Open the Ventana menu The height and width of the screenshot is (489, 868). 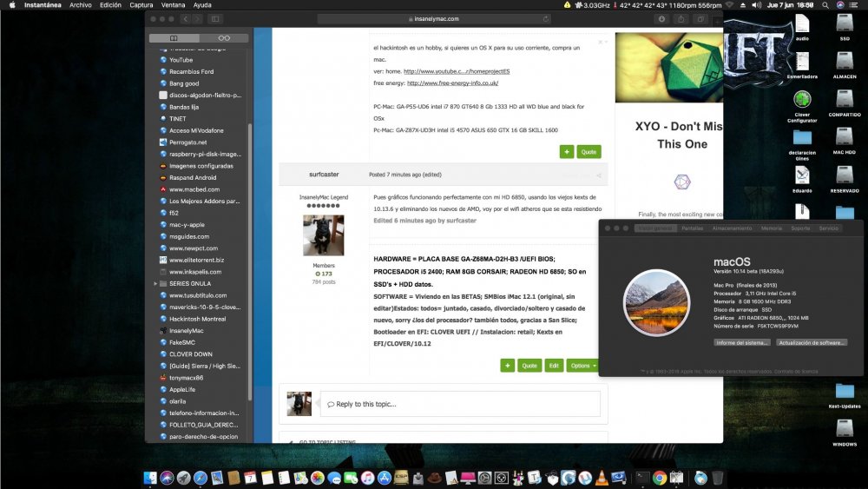pos(174,5)
